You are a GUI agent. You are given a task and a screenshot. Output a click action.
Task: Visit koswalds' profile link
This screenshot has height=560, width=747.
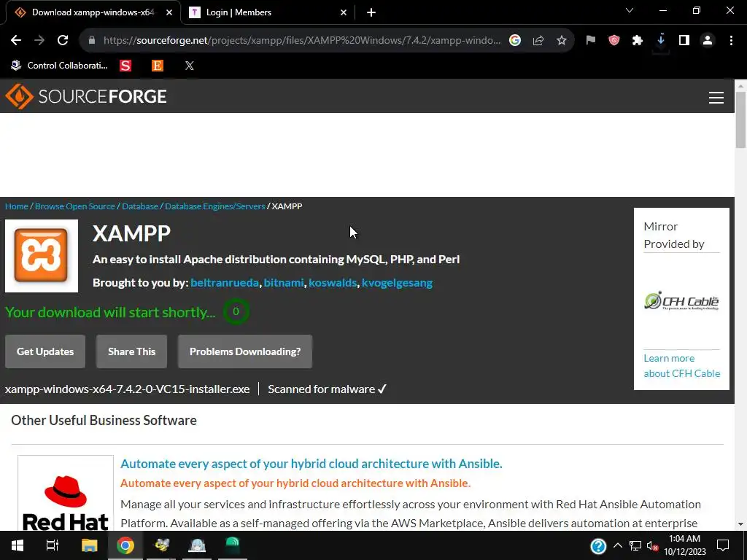(333, 283)
